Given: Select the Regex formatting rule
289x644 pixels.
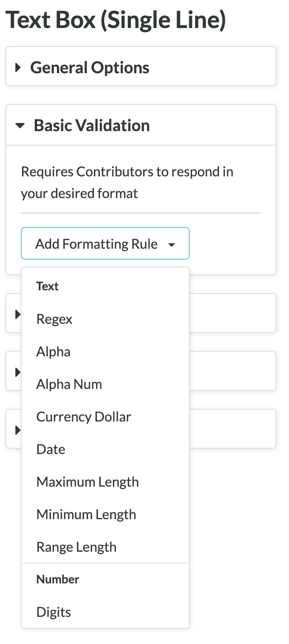Looking at the screenshot, I should coord(54,319).
